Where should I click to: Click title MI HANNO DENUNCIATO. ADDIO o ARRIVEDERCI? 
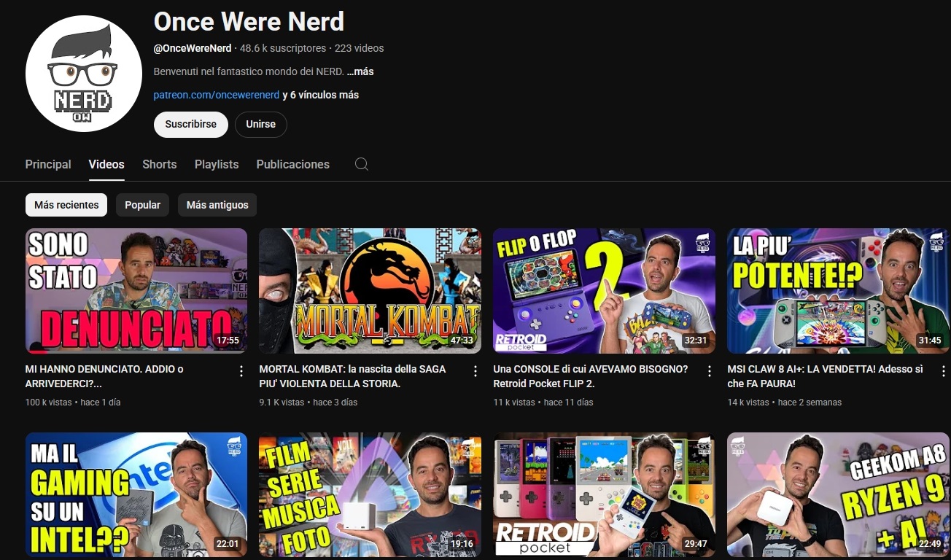[x=104, y=376]
